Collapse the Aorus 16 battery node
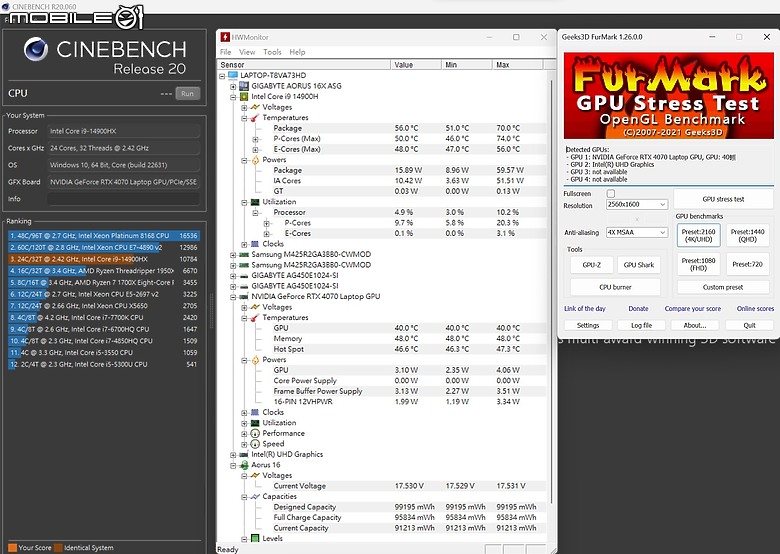 pyautogui.click(x=233, y=465)
